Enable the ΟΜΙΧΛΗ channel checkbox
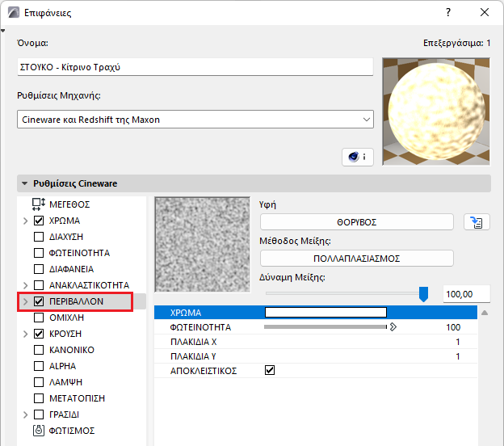 39,318
